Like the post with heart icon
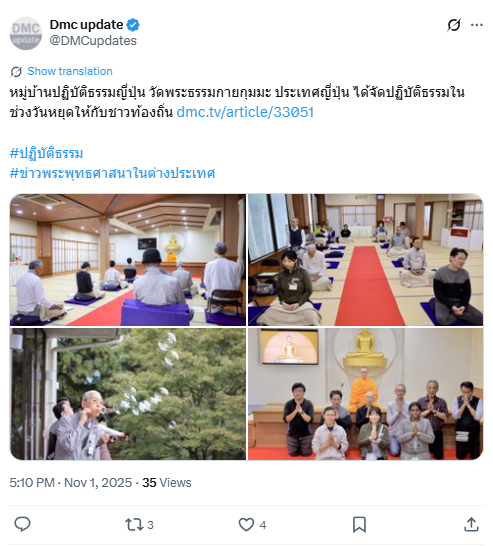Viewport: 493px width, 546px height. point(246,524)
